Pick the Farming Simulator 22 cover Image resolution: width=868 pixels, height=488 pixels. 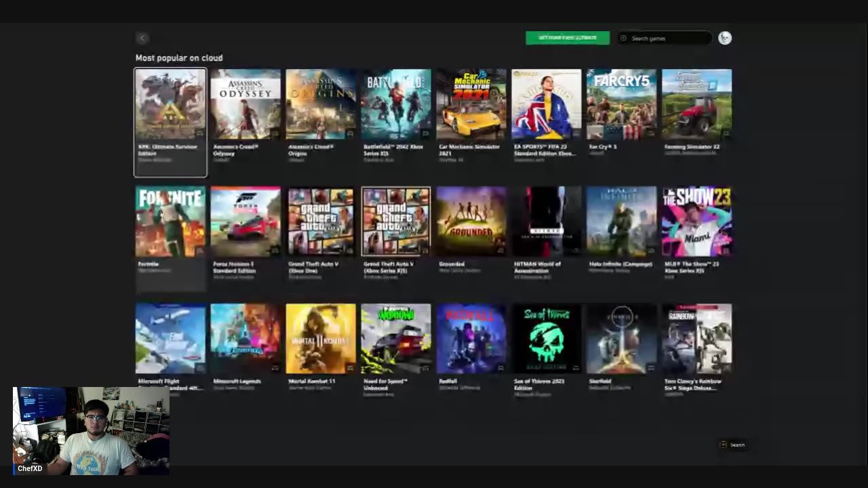click(697, 104)
